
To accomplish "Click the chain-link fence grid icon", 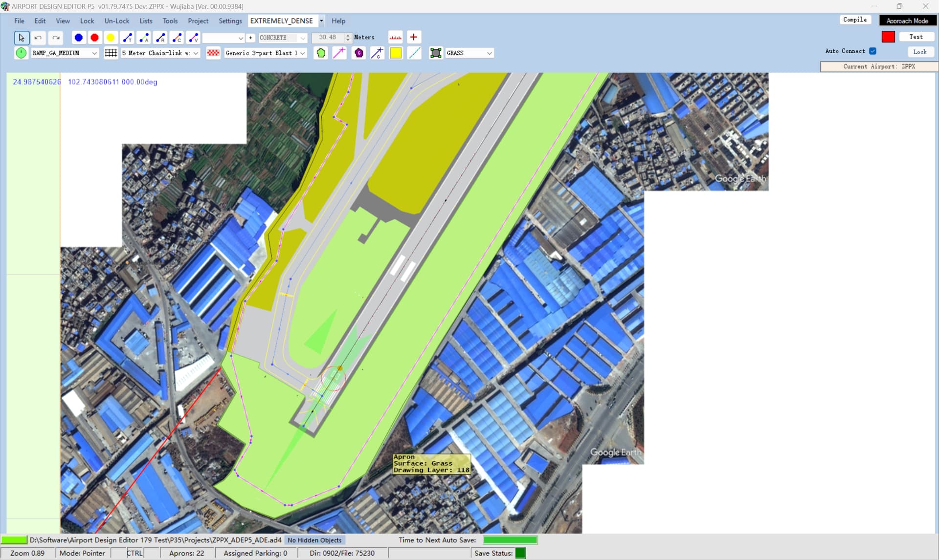I will point(111,53).
